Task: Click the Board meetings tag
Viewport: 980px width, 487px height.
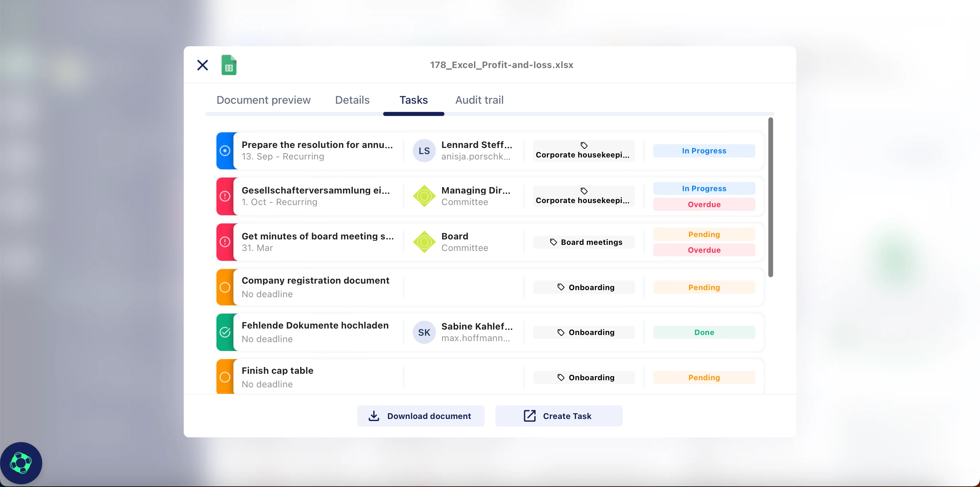Action: (x=584, y=242)
